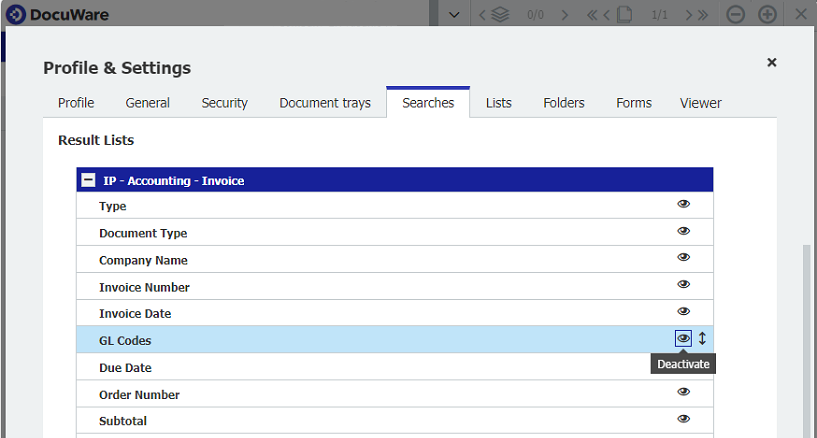Viewport: 817px width, 438px height.
Task: Switch to the Document trays tab
Action: (325, 103)
